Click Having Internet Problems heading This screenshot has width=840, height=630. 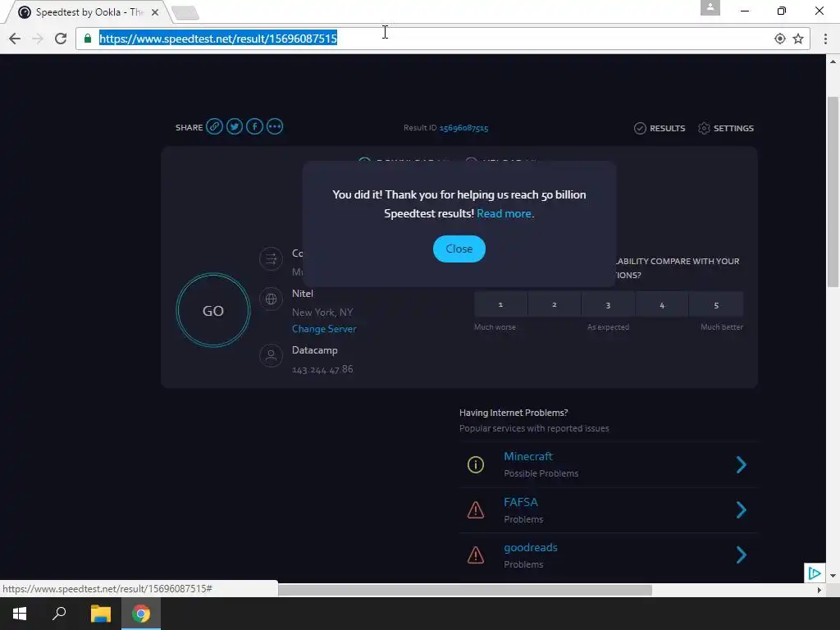coord(514,413)
